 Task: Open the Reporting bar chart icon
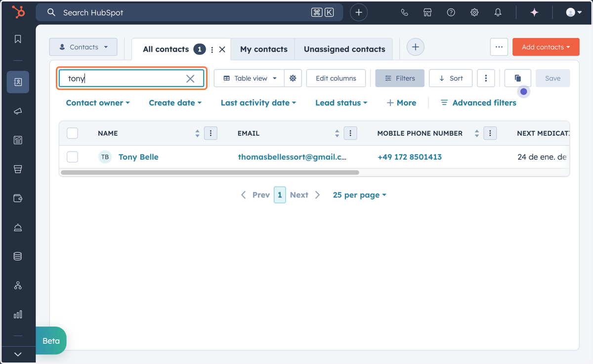pyautogui.click(x=18, y=315)
